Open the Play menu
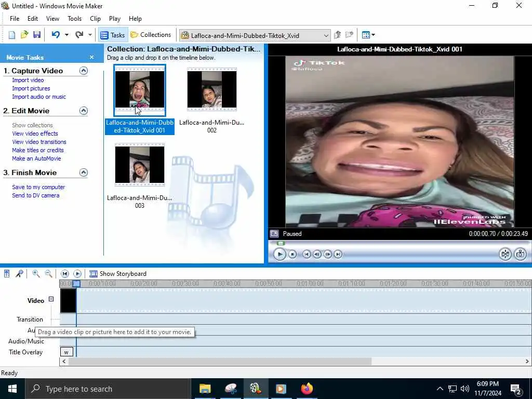The image size is (532, 399). [x=115, y=19]
